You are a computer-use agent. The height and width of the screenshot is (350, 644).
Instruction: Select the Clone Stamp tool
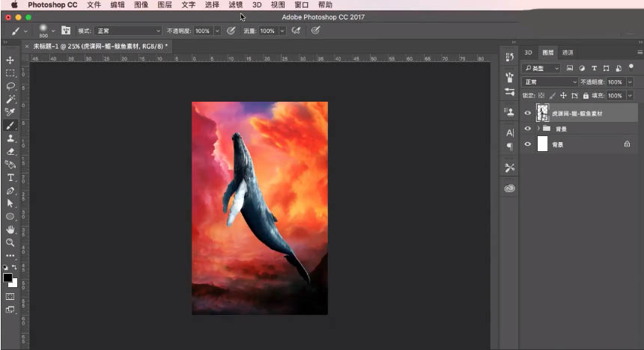(10, 138)
